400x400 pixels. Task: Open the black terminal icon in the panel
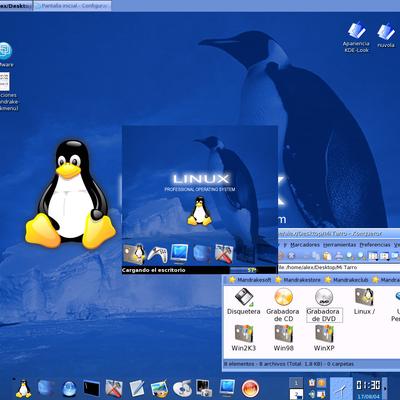coord(92,389)
